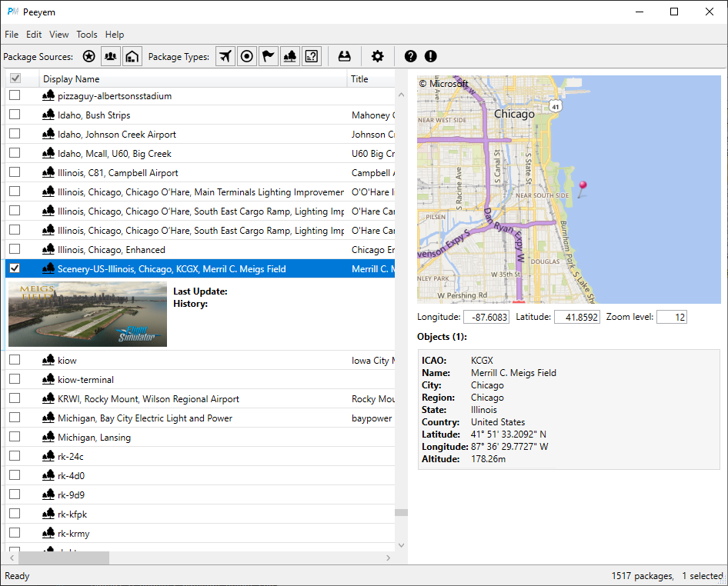This screenshot has height=586, width=728.
Task: Check the pizzaguy-albertsonsstadium checkbox
Action: click(x=15, y=95)
